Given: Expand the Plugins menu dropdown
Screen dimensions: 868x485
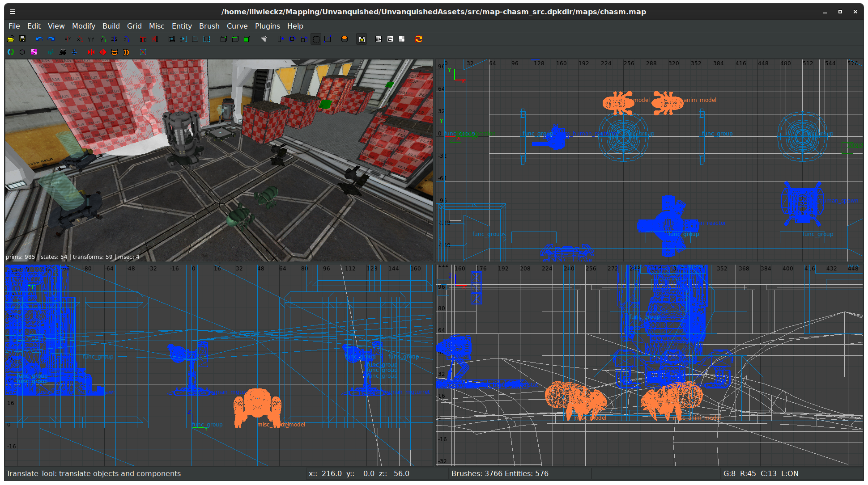Looking at the screenshot, I should (x=268, y=26).
